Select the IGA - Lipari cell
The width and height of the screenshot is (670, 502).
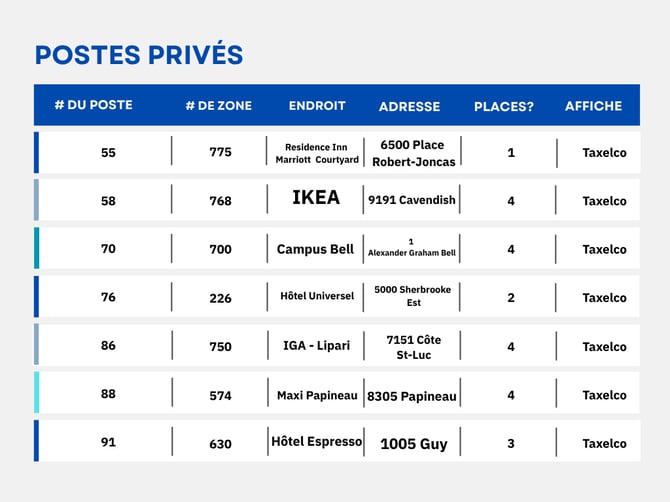coord(317,345)
